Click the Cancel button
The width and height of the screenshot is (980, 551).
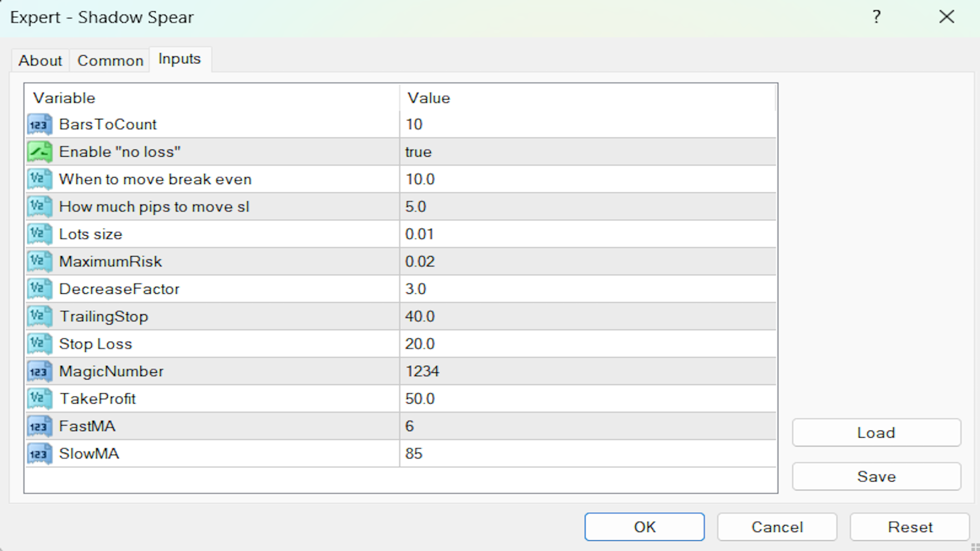click(777, 527)
